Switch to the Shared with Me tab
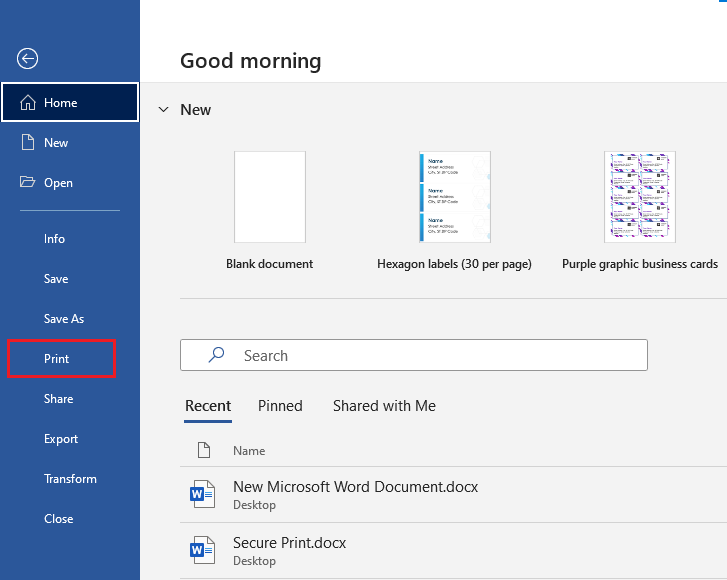The height and width of the screenshot is (580, 727). coord(384,406)
